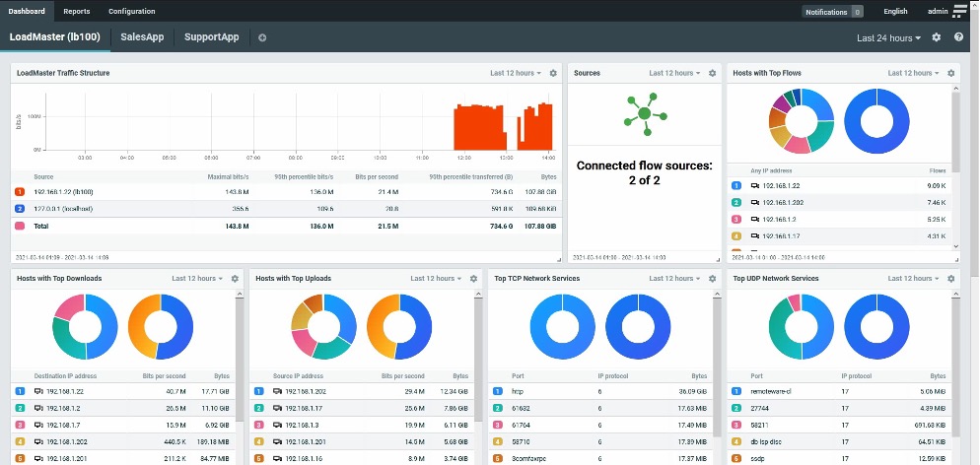Open Last 12 hours dropdown in Top TCP Network Services
The image size is (980, 465).
tap(674, 279)
